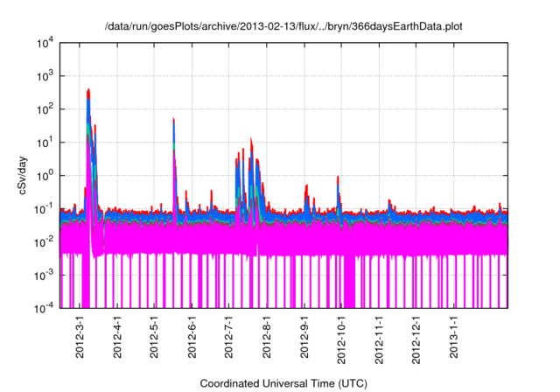This screenshot has height=392, width=560.
Task: Click the 2012-6-1 date tick label
Action: 192,336
